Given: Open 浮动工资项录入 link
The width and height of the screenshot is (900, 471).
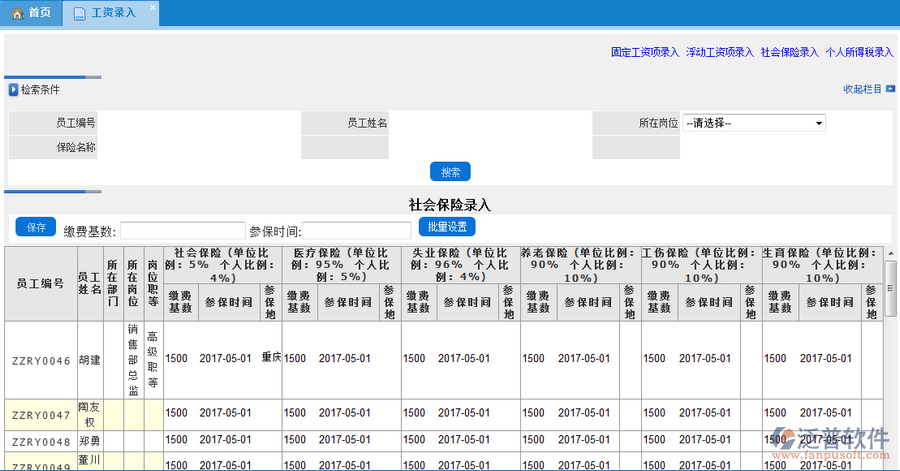Looking at the screenshot, I should 720,52.
